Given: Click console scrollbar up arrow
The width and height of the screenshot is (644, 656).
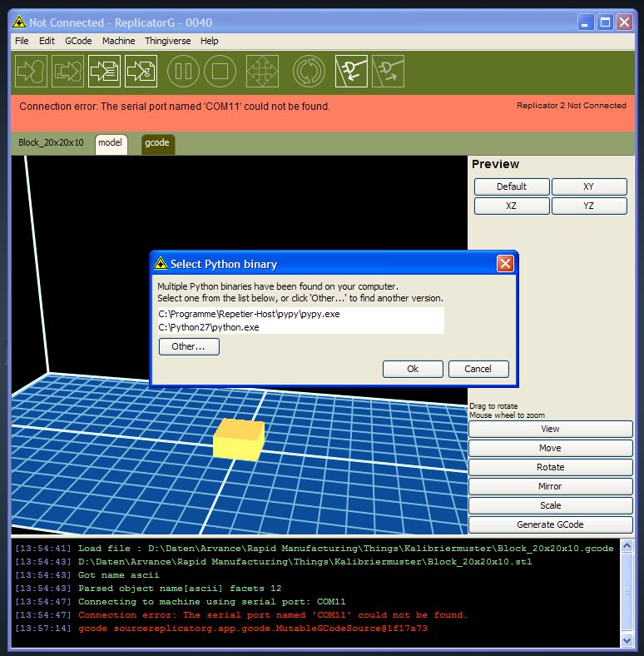Looking at the screenshot, I should (627, 545).
